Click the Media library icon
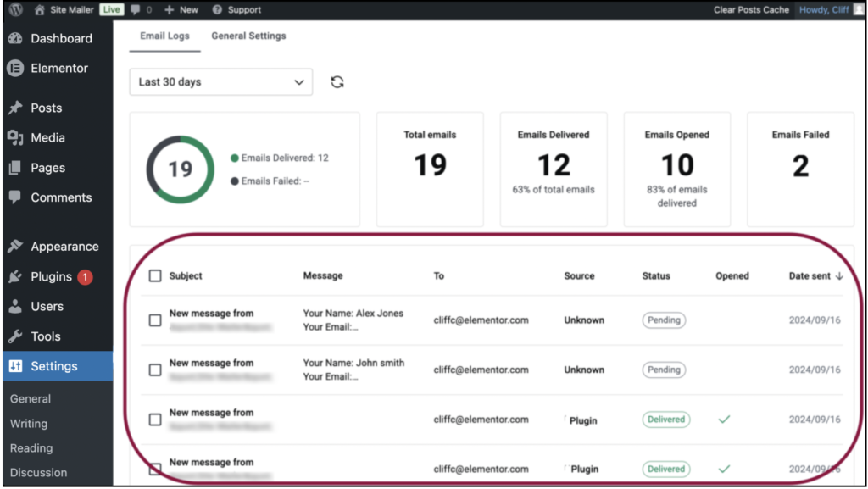 [15, 138]
